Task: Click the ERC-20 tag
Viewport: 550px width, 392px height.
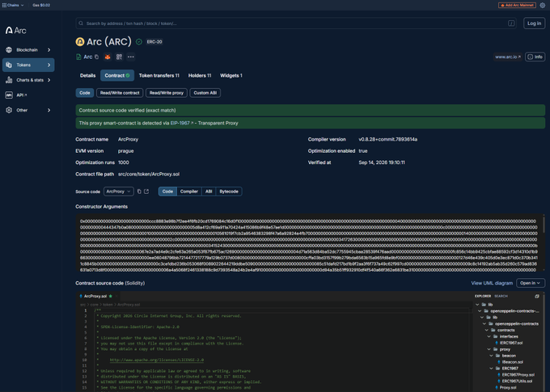Action: click(x=154, y=42)
